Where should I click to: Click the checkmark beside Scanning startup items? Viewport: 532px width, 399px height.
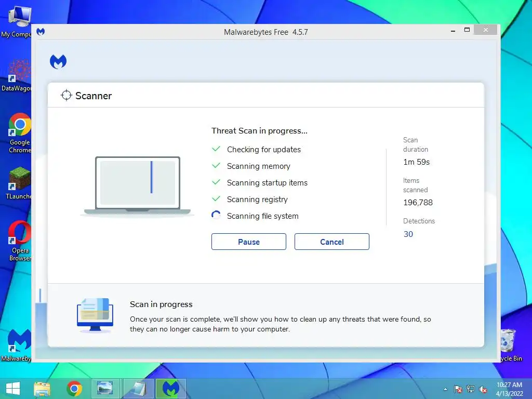click(216, 182)
